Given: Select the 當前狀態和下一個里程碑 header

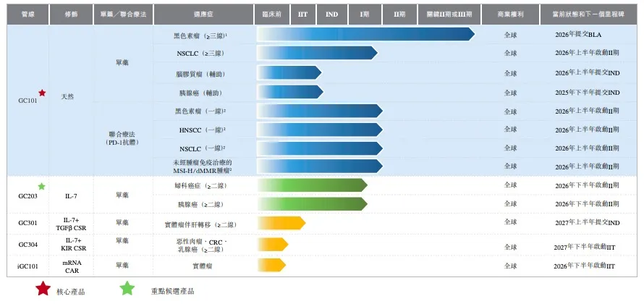Looking at the screenshot, I should 588,14.
